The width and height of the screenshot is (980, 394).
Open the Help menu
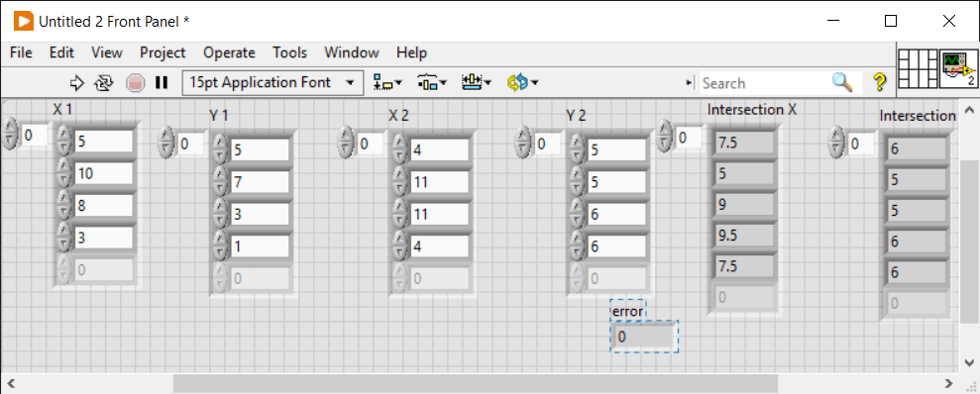point(412,53)
